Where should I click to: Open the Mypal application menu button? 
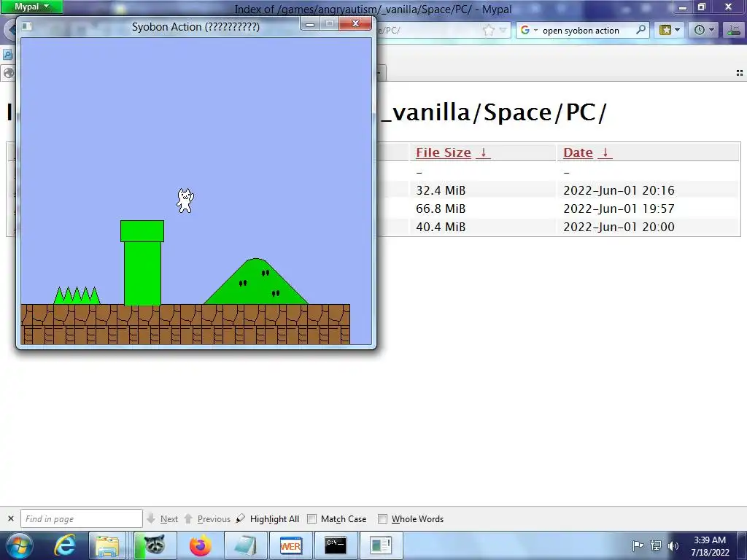[x=32, y=7]
